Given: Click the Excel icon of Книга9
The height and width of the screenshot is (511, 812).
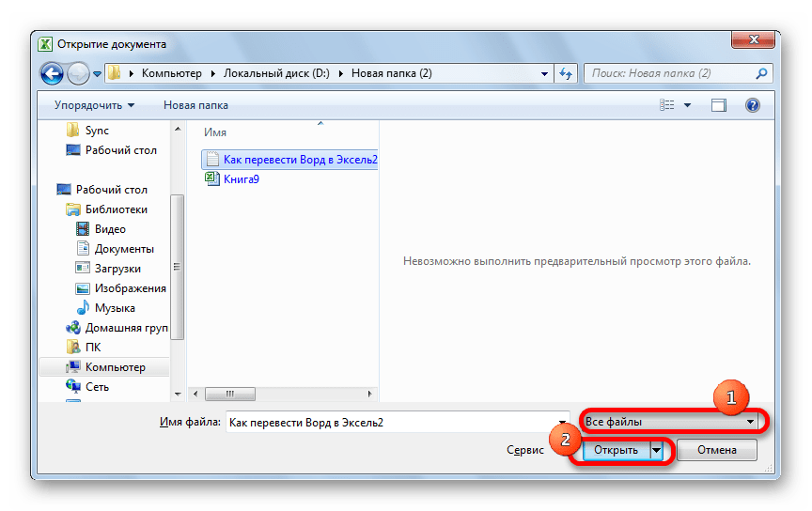Looking at the screenshot, I should click(211, 179).
